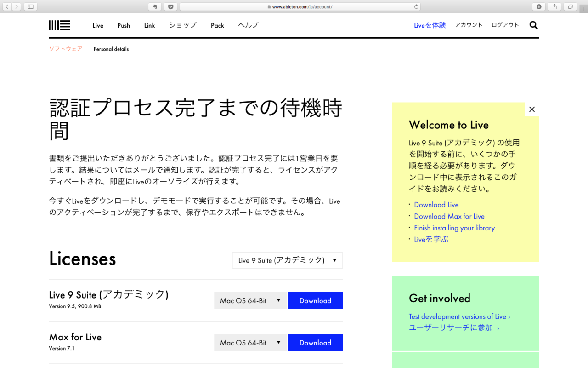The height and width of the screenshot is (368, 588).
Task: Show all tabs icon in Safari
Action: pyautogui.click(x=570, y=6)
